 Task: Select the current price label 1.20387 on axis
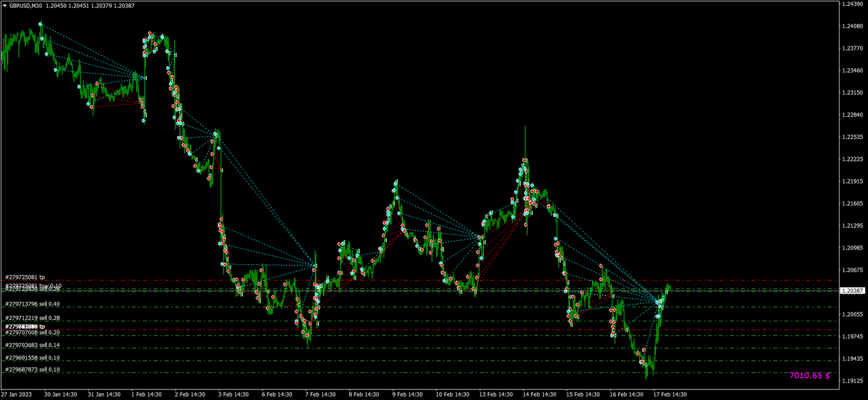tap(853, 290)
